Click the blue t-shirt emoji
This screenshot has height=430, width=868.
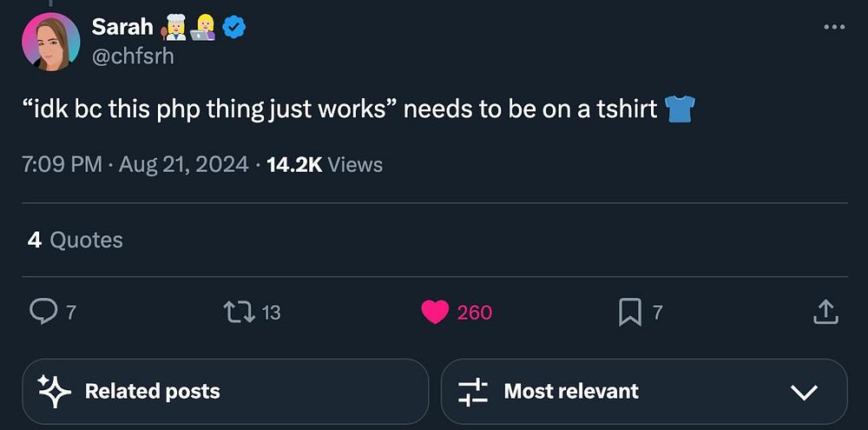pyautogui.click(x=679, y=109)
